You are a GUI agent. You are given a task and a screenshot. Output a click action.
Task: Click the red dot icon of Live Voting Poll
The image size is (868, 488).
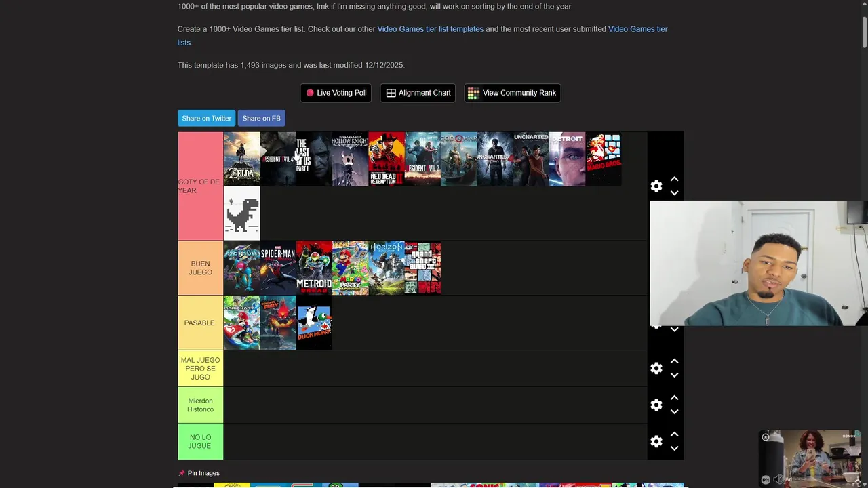pyautogui.click(x=310, y=93)
